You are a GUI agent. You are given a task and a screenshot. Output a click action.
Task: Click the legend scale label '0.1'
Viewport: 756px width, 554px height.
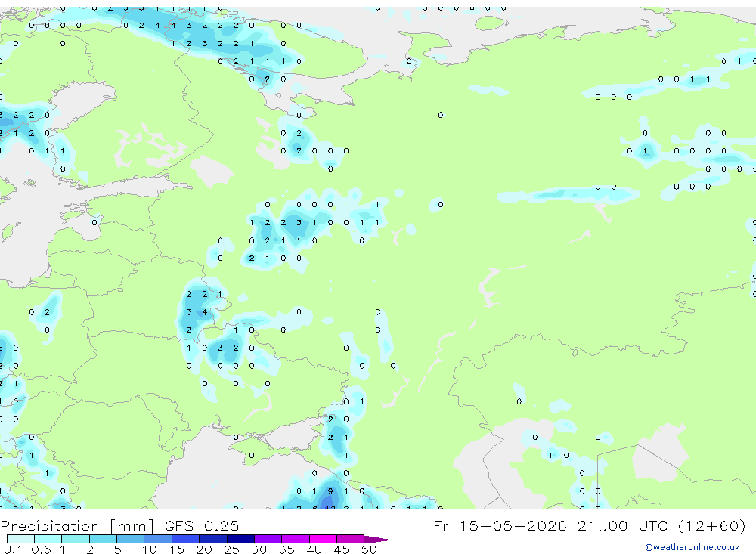(x=13, y=549)
